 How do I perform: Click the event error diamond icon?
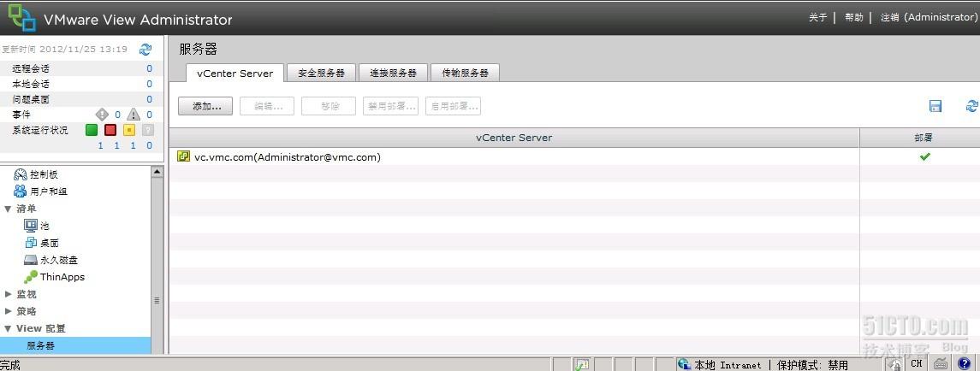tap(102, 115)
